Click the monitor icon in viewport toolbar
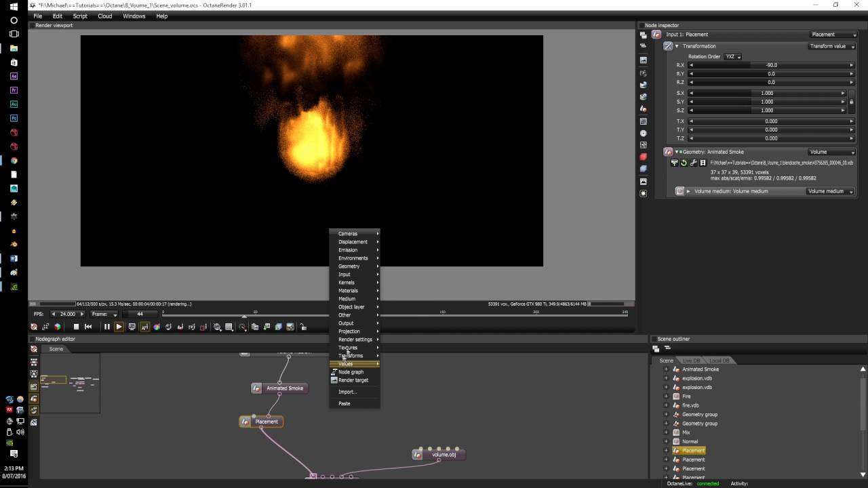 pos(132,327)
